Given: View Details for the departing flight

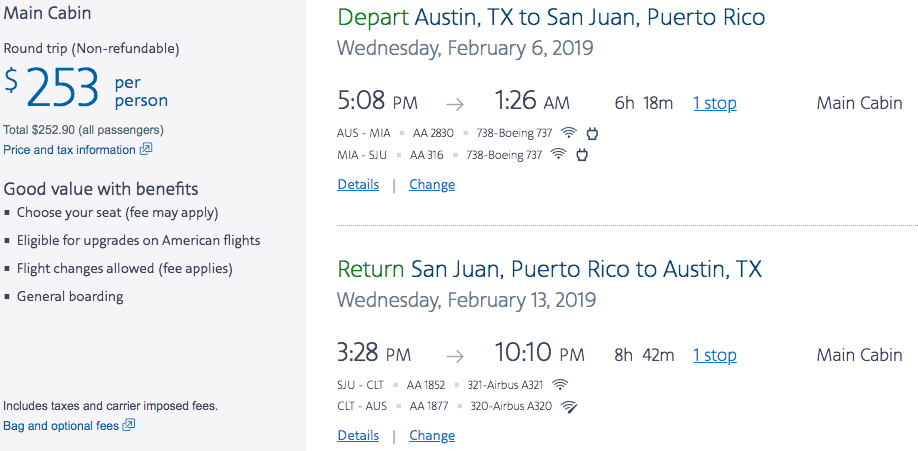Looking at the screenshot, I should click(358, 185).
